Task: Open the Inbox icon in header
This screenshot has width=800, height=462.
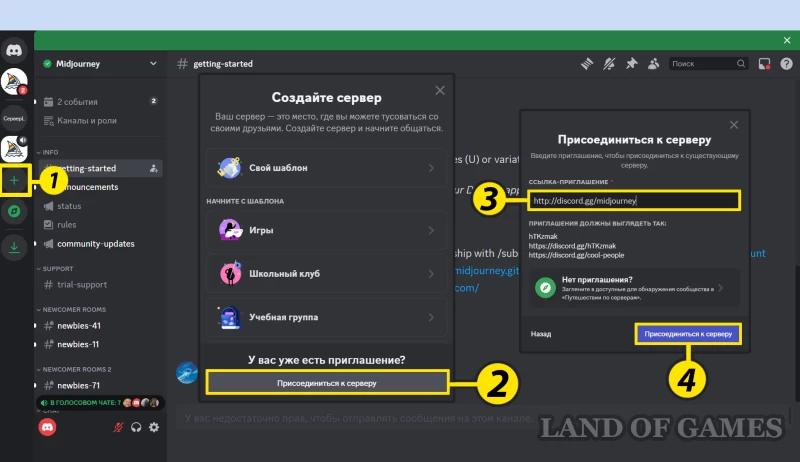Action: [764, 64]
